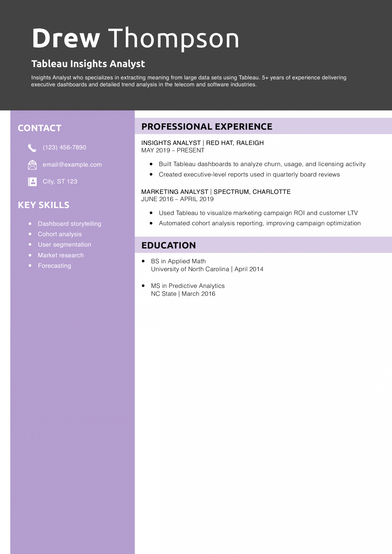392x554 pixels.
Task: Click the City, ST 123 location text
Action: pyautogui.click(x=60, y=182)
